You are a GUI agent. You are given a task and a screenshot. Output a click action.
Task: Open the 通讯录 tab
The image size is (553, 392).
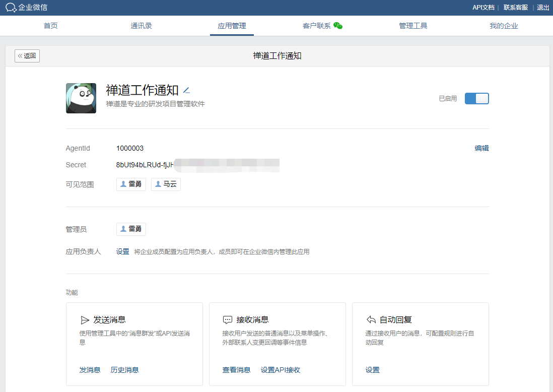(x=141, y=26)
